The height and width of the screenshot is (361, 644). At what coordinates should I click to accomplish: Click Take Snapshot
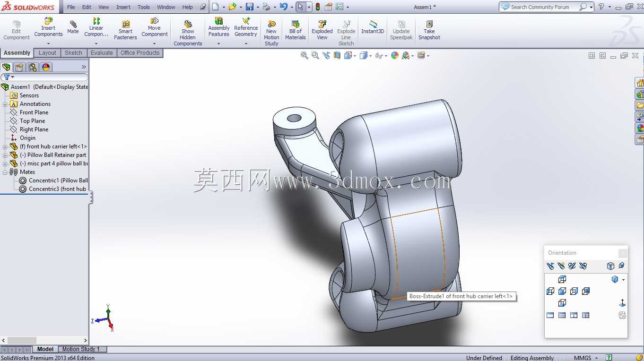pos(429,30)
